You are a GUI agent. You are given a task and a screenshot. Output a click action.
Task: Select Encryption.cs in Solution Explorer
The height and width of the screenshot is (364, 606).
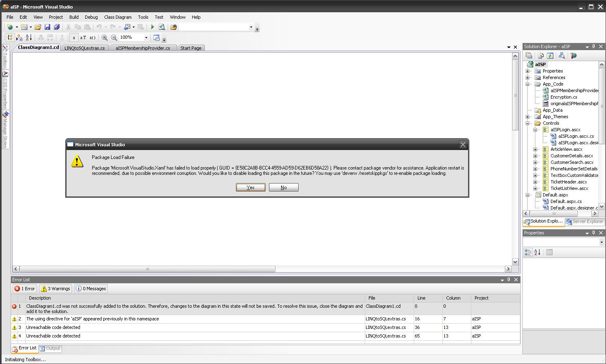[x=564, y=97]
